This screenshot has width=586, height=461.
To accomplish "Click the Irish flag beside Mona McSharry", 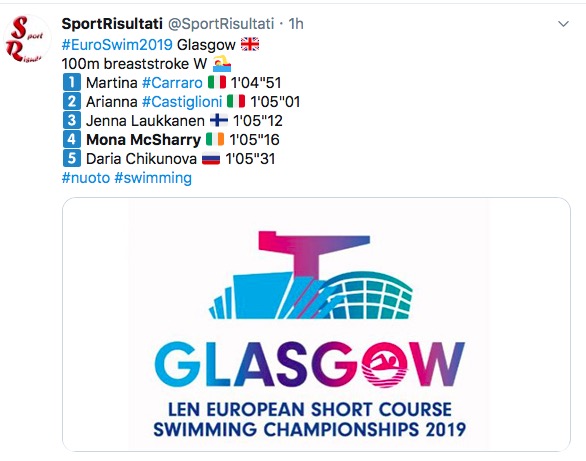I will [215, 139].
